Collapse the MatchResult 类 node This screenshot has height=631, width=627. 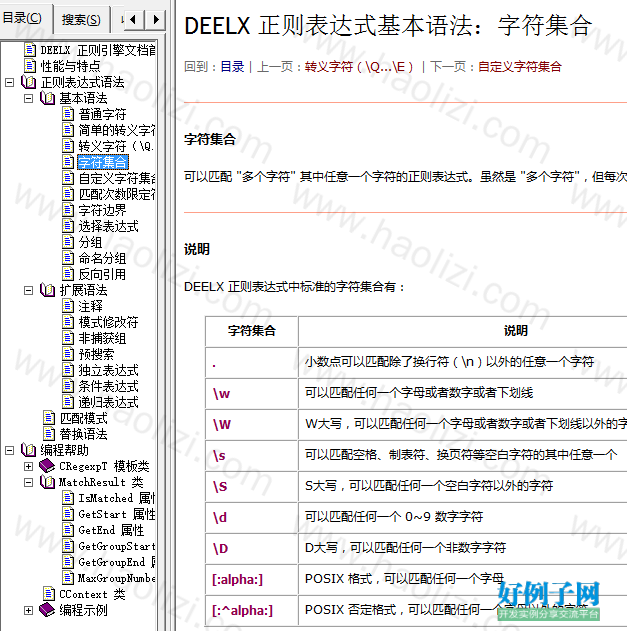(28, 482)
